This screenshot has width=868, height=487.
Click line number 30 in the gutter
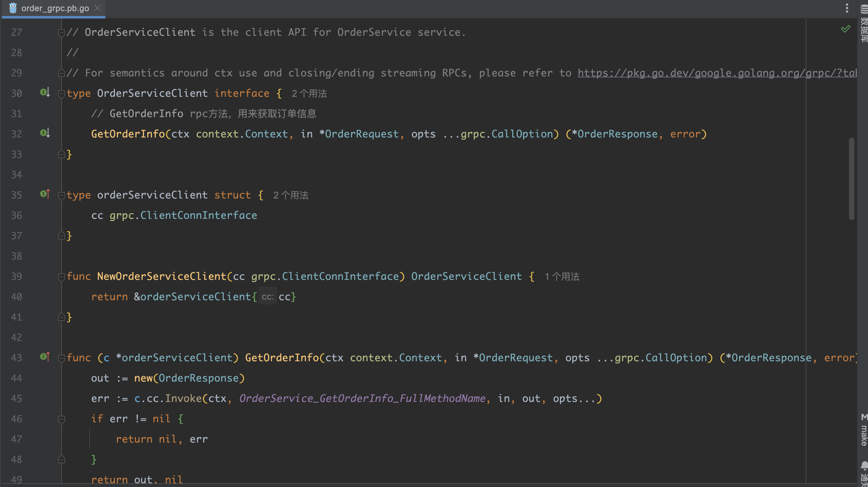coord(17,93)
